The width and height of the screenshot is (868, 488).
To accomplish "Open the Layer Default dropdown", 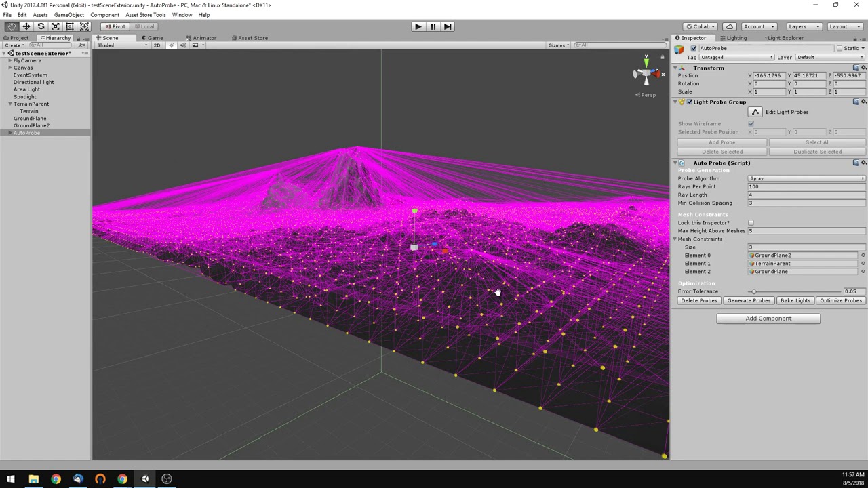I will [x=831, y=58].
